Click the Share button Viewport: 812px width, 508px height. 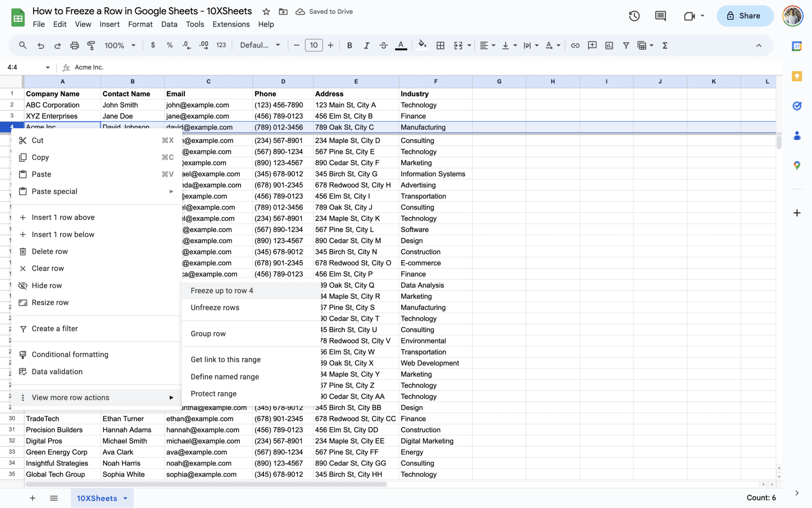(744, 16)
